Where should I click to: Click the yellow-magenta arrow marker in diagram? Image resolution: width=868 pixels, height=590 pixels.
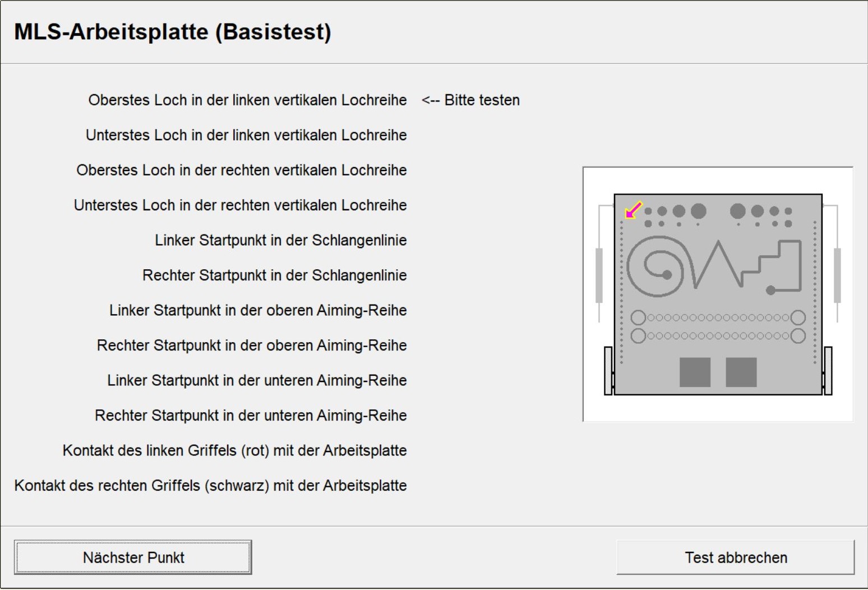pos(633,210)
